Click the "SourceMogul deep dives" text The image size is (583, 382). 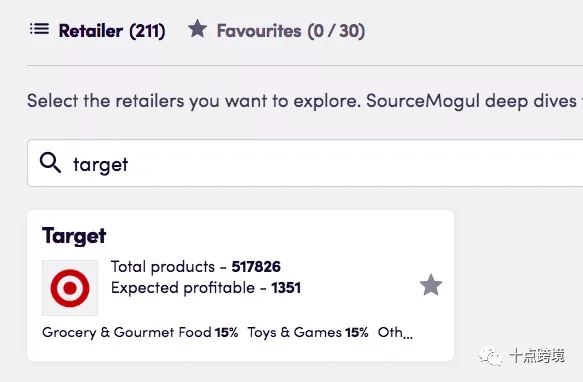[x=471, y=101]
